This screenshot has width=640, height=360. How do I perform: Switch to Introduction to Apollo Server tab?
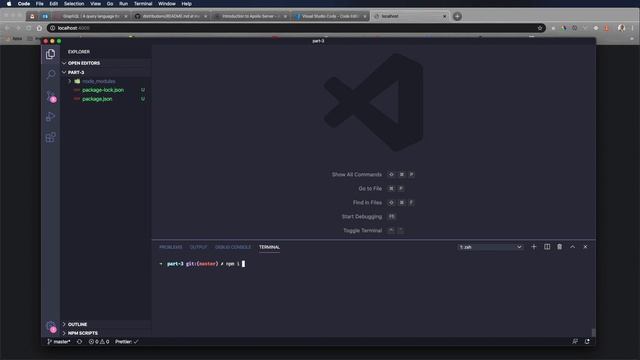[x=250, y=16]
